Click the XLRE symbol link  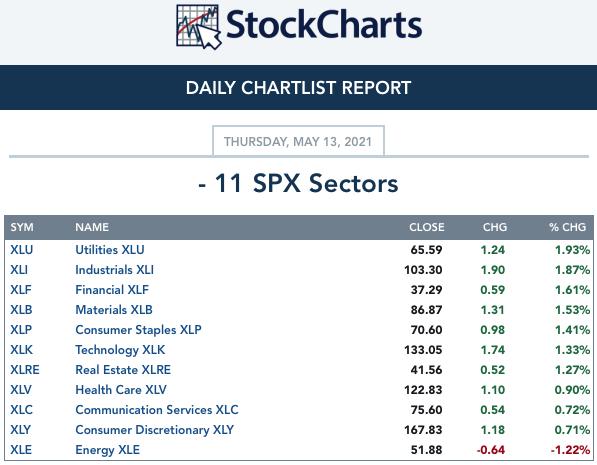point(25,370)
